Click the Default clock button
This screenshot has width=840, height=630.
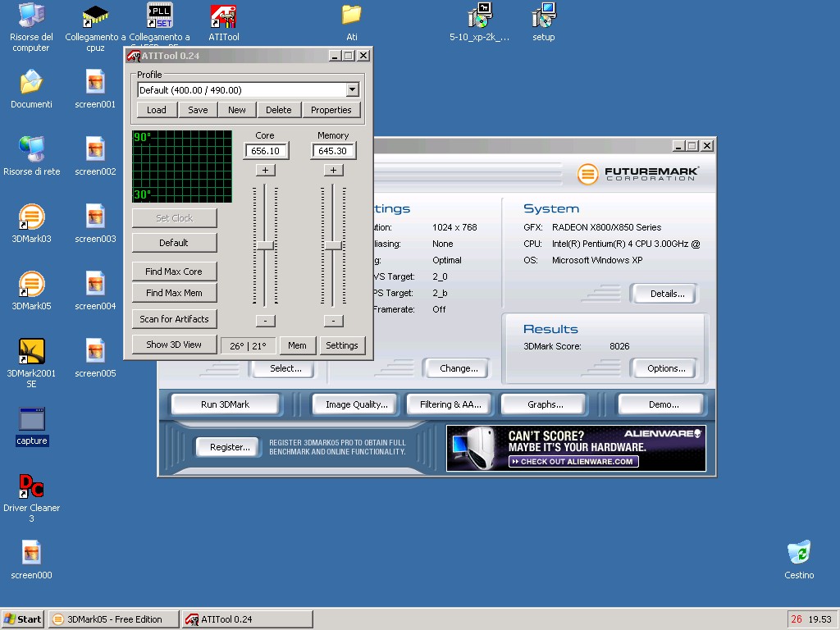coord(174,243)
